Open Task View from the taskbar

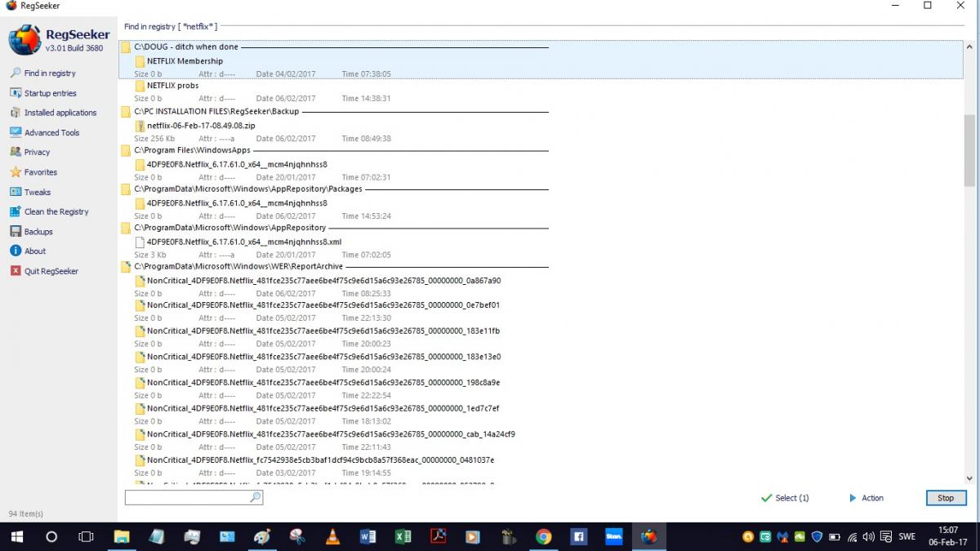[x=85, y=536]
